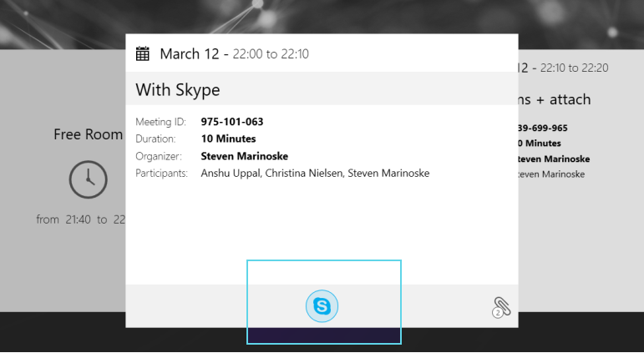Click the "Meeting ID:" field label
The width and height of the screenshot is (644, 353).
point(160,122)
